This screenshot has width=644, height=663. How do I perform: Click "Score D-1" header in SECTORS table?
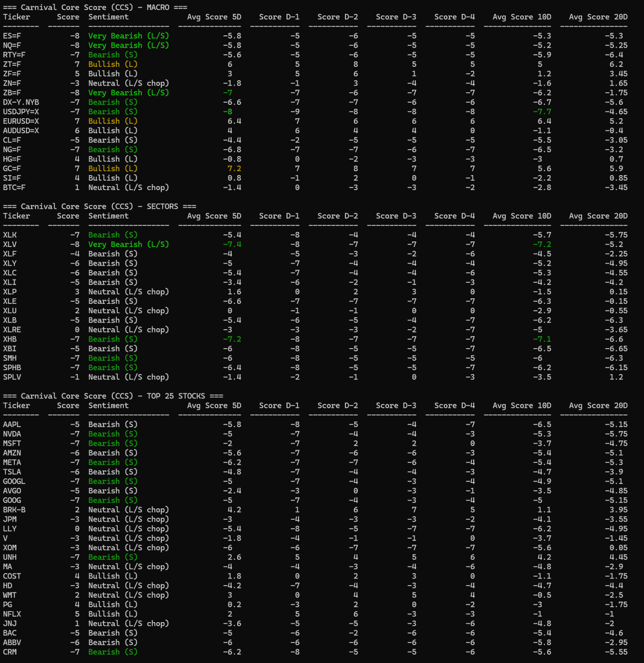[279, 216]
